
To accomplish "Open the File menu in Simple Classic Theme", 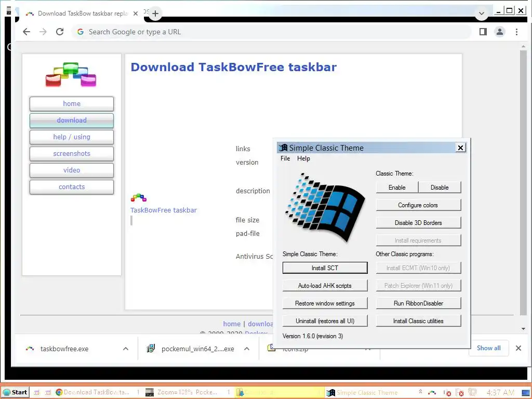I will click(285, 158).
